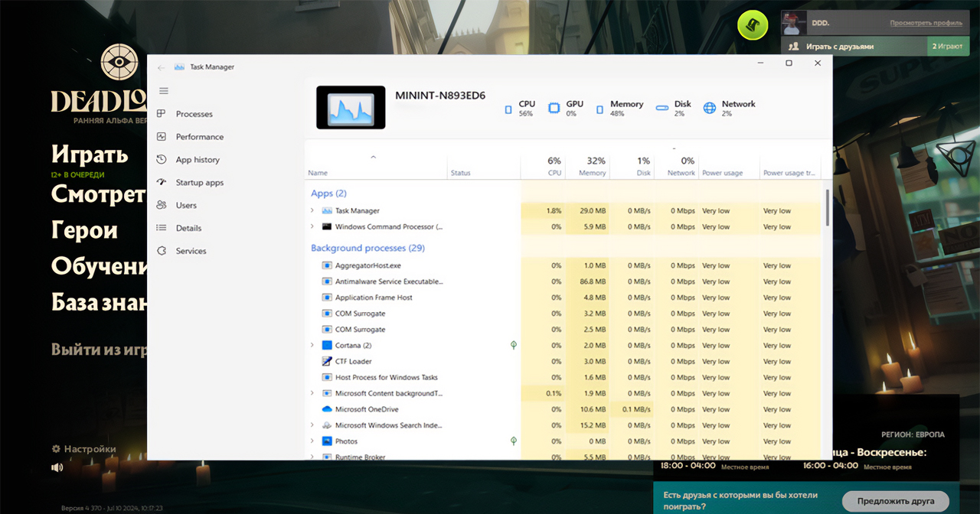Click the Просмотреть профиль link

926,23
